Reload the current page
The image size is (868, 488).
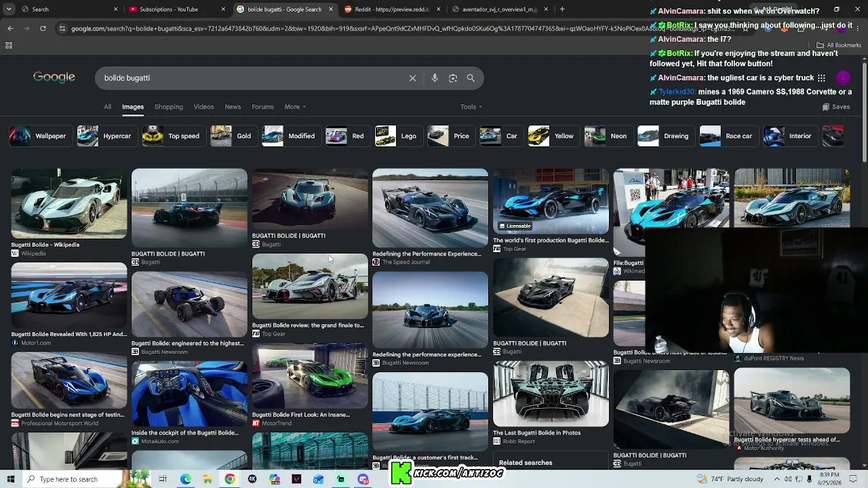coord(43,28)
